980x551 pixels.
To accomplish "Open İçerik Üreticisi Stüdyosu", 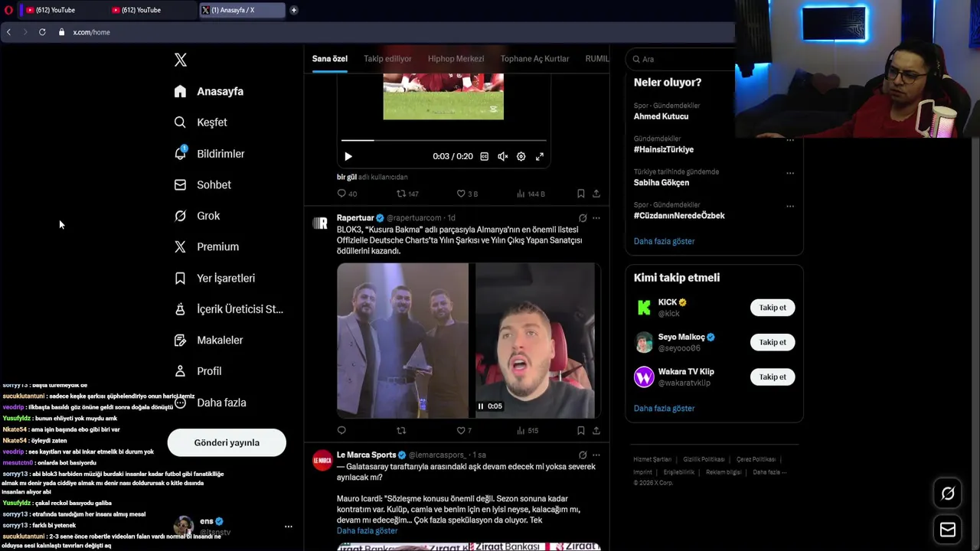I will (x=228, y=309).
